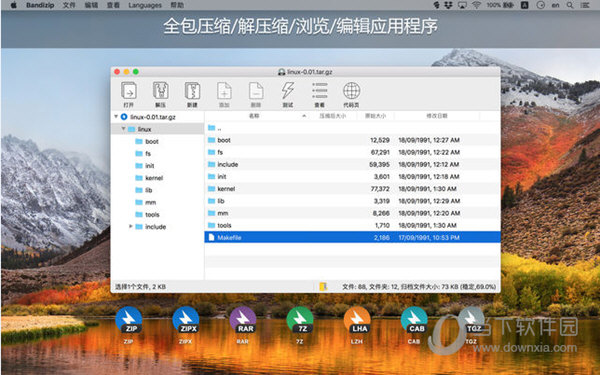
Task: Open the 查看 menu in the menu bar
Action: (x=113, y=5)
